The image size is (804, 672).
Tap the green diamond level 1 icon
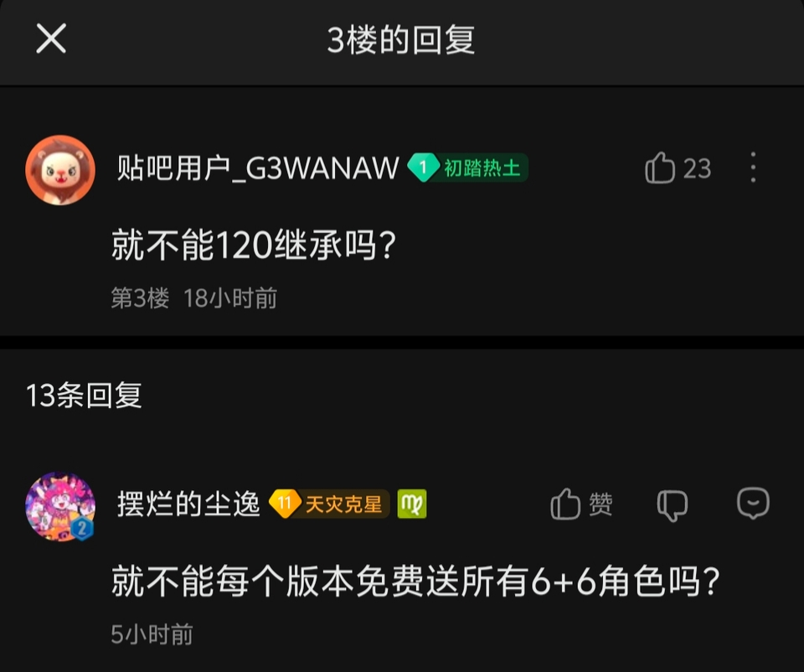[423, 168]
